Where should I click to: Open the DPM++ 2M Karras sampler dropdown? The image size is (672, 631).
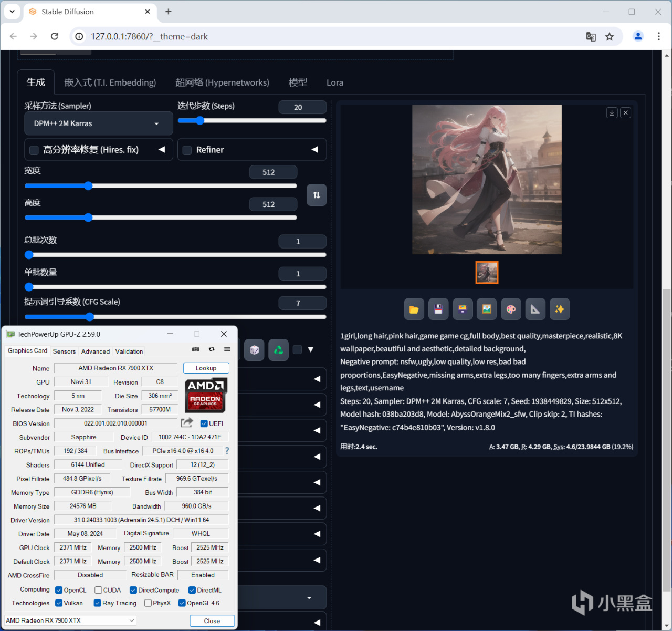pyautogui.click(x=99, y=123)
